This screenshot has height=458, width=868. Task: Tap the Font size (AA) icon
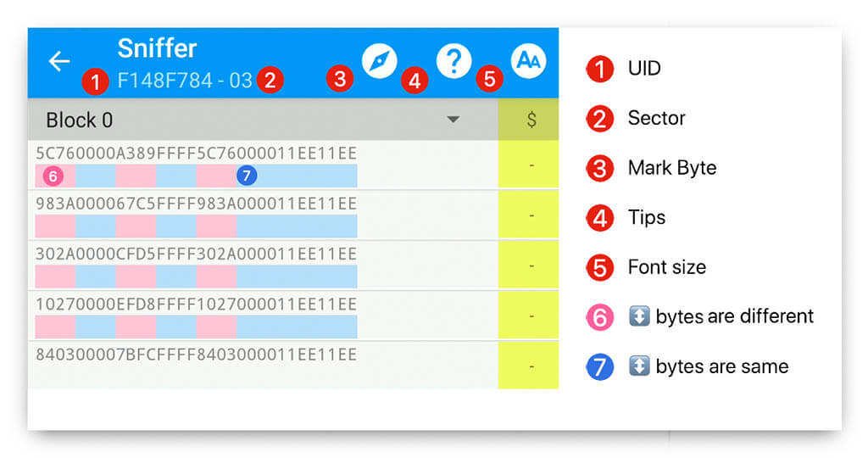pyautogui.click(x=528, y=61)
